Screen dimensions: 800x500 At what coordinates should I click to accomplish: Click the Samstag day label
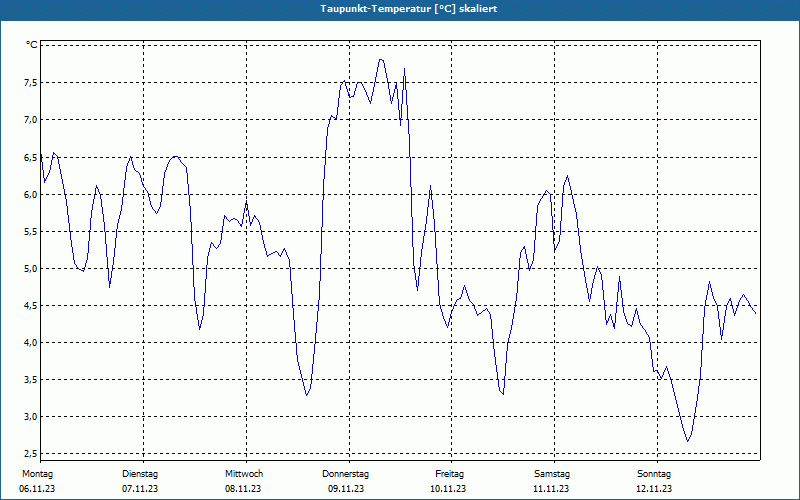pos(552,474)
